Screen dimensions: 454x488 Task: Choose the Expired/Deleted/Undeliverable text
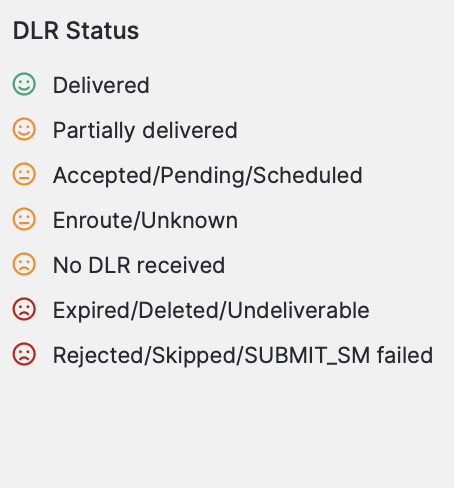click(x=211, y=311)
